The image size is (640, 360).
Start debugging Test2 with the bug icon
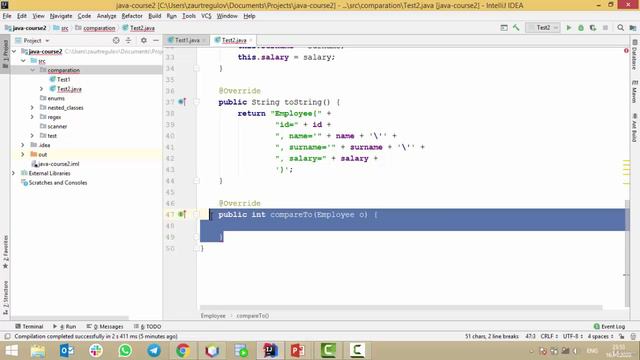pos(581,28)
